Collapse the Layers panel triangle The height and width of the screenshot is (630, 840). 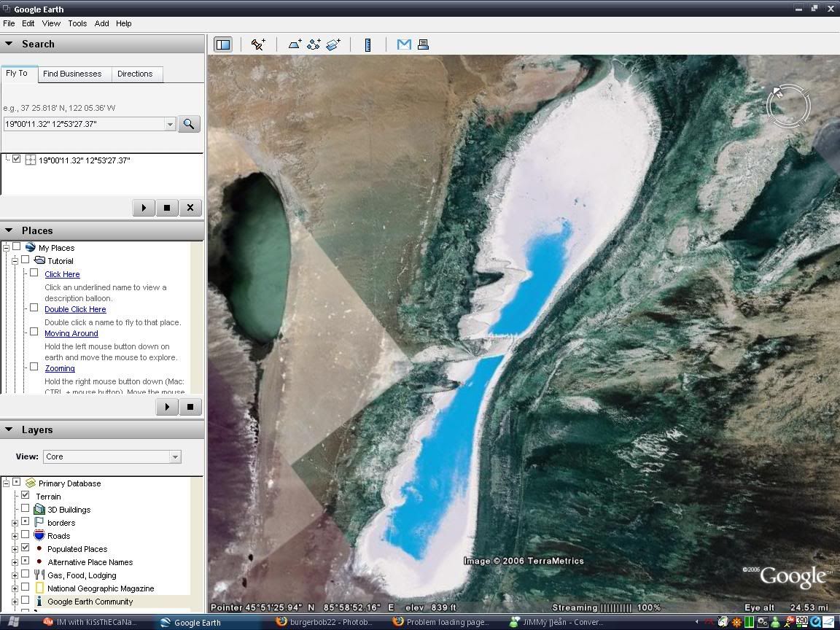[x=9, y=429]
